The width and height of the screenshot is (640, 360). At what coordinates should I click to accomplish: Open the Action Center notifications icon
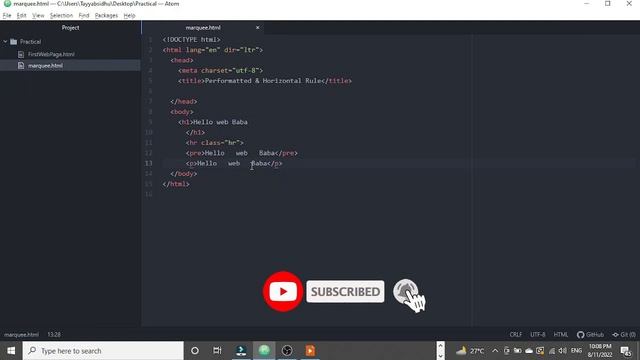(626, 351)
